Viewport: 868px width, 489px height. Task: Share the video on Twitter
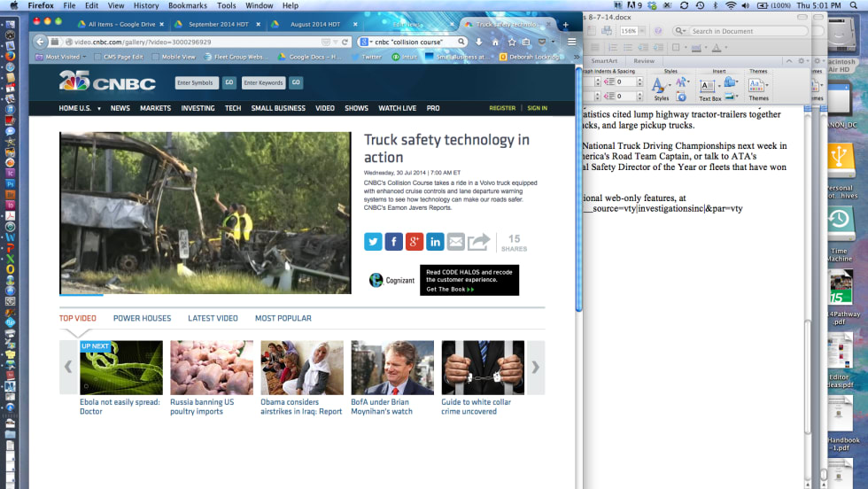(373, 242)
